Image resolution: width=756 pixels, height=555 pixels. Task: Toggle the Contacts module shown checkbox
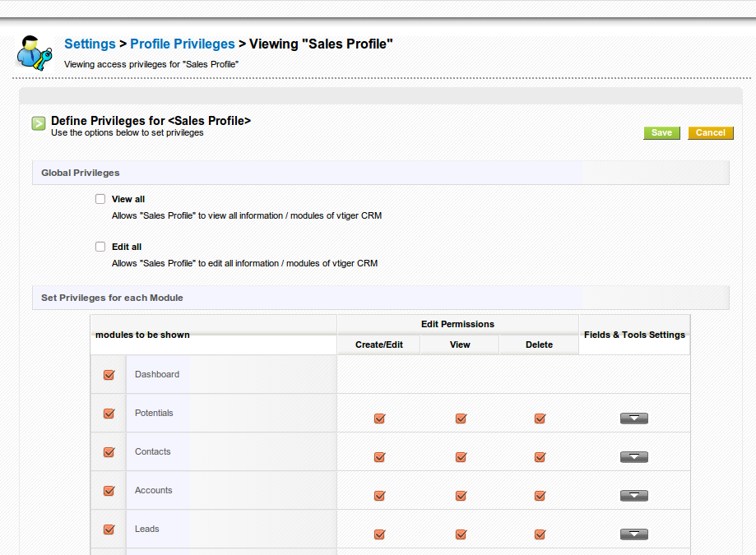[109, 452]
